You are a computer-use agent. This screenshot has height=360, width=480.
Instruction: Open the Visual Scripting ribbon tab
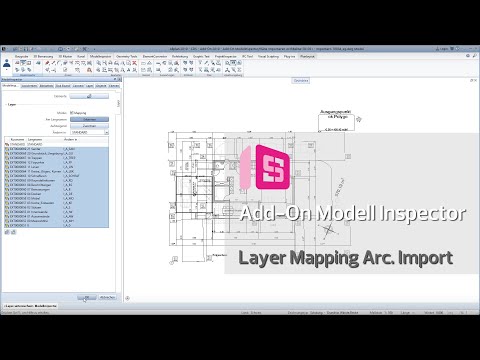pos(268,56)
